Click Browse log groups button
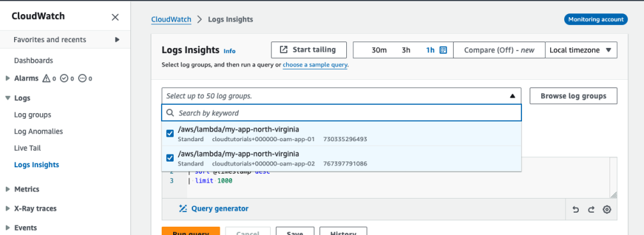 tap(573, 96)
